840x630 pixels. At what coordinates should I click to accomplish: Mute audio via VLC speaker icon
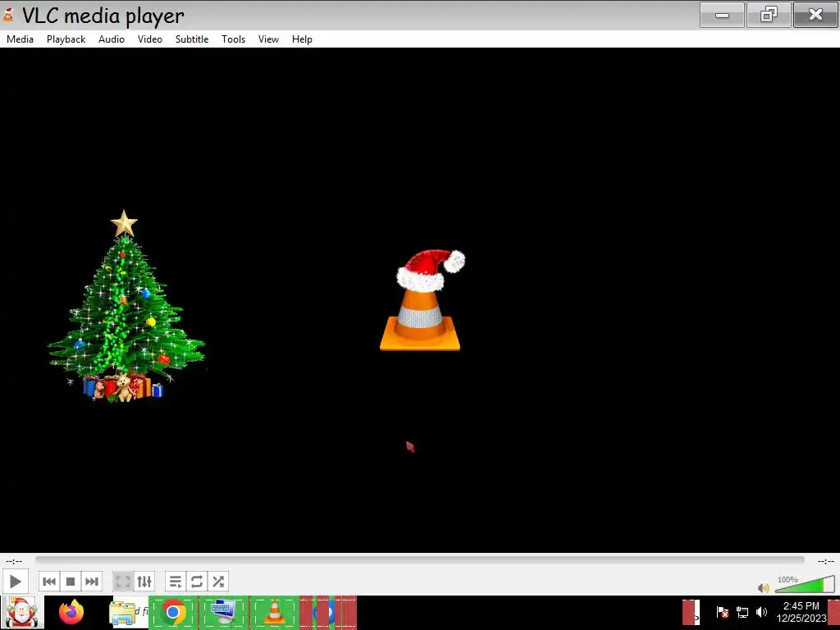click(x=764, y=587)
